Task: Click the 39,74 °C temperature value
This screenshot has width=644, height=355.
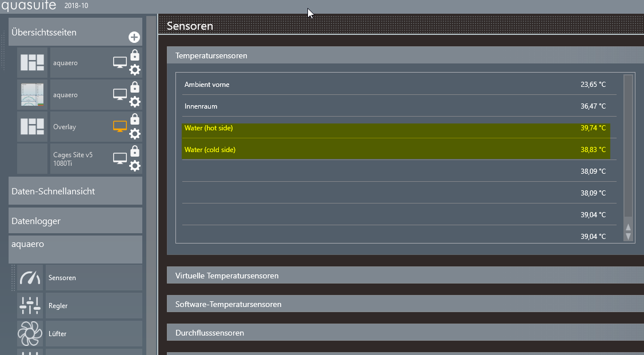Action: tap(593, 128)
